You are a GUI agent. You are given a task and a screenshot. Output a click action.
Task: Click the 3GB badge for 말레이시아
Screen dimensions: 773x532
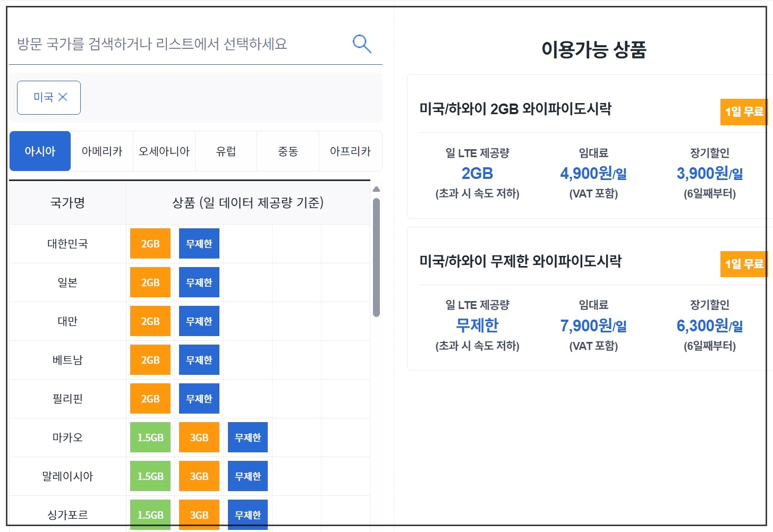tap(199, 476)
